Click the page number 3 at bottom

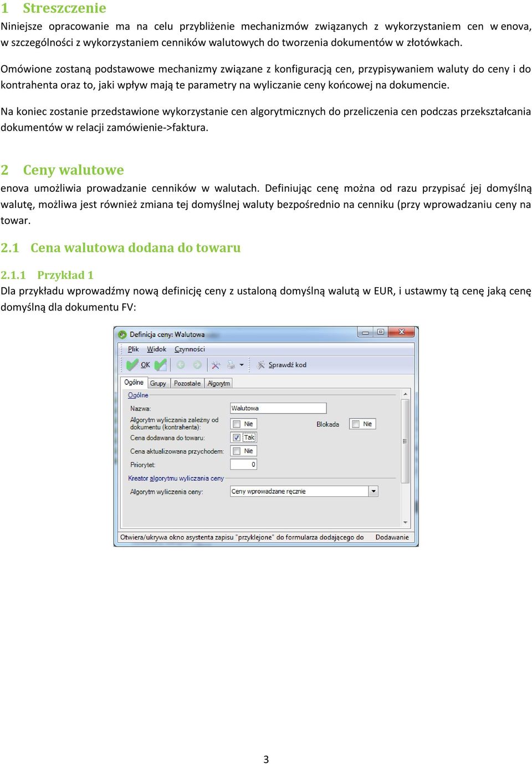[266, 759]
